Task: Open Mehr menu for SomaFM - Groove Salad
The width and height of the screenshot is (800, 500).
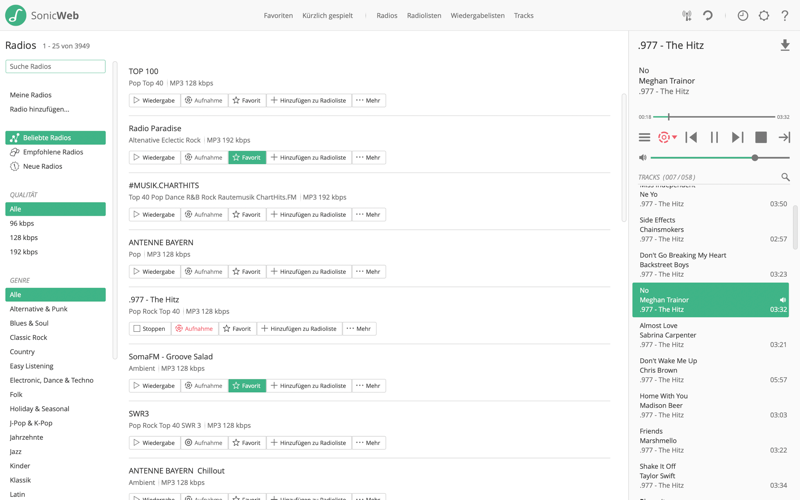Action: point(368,386)
